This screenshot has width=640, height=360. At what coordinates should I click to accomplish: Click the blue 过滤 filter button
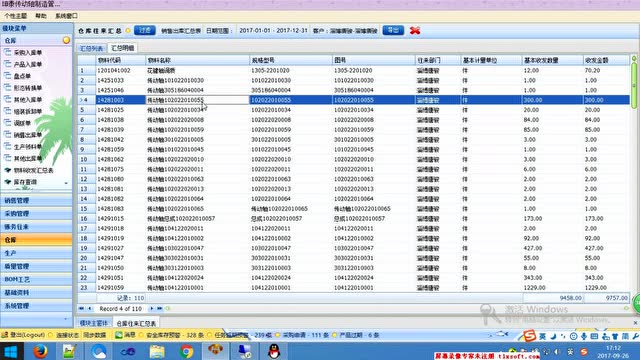(x=145, y=30)
